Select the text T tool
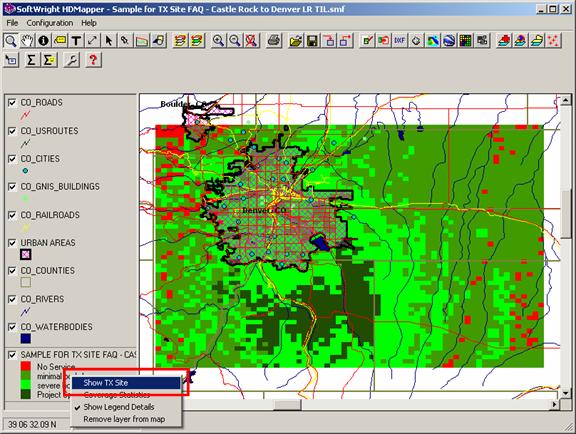Image resolution: width=576 pixels, height=434 pixels. (x=76, y=40)
